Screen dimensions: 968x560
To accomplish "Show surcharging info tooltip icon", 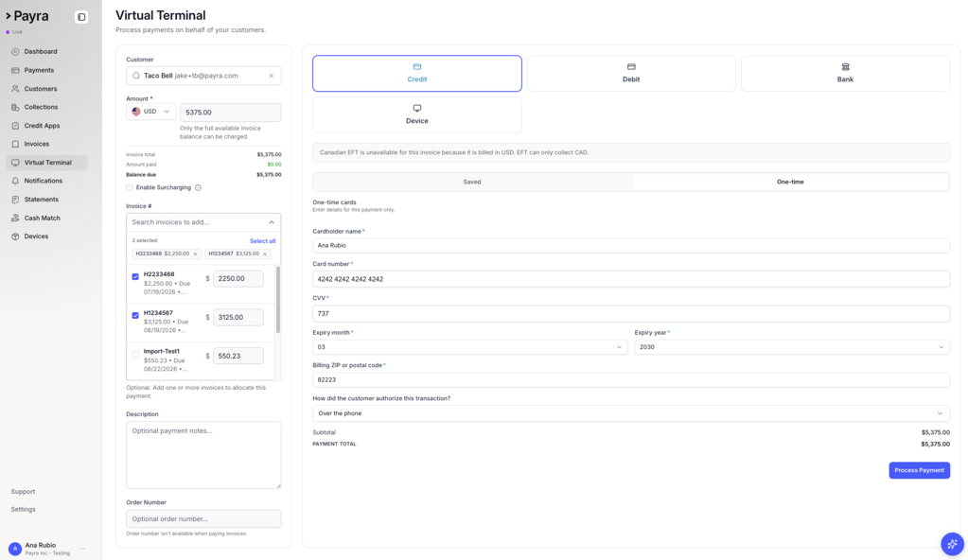I will coord(198,187).
